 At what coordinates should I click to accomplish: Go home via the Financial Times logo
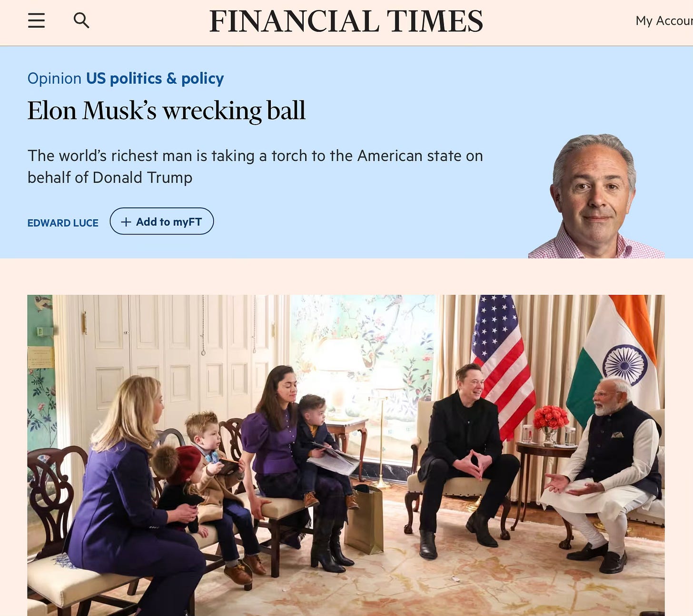click(346, 21)
